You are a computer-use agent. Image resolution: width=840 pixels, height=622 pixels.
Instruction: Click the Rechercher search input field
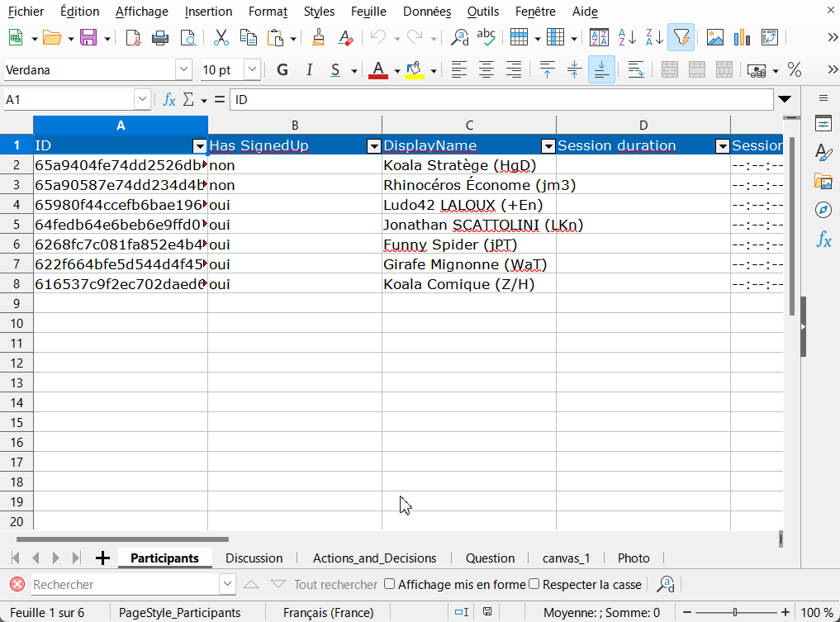[x=126, y=584]
